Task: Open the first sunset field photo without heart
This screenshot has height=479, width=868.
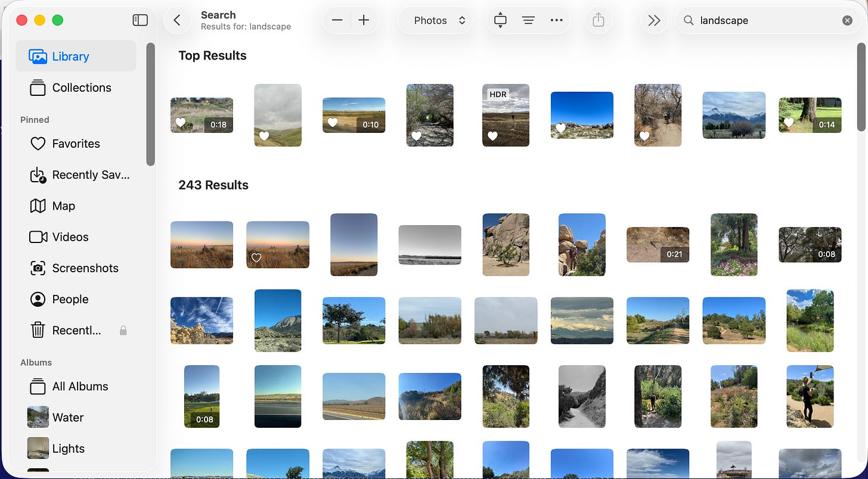Action: coord(201,245)
